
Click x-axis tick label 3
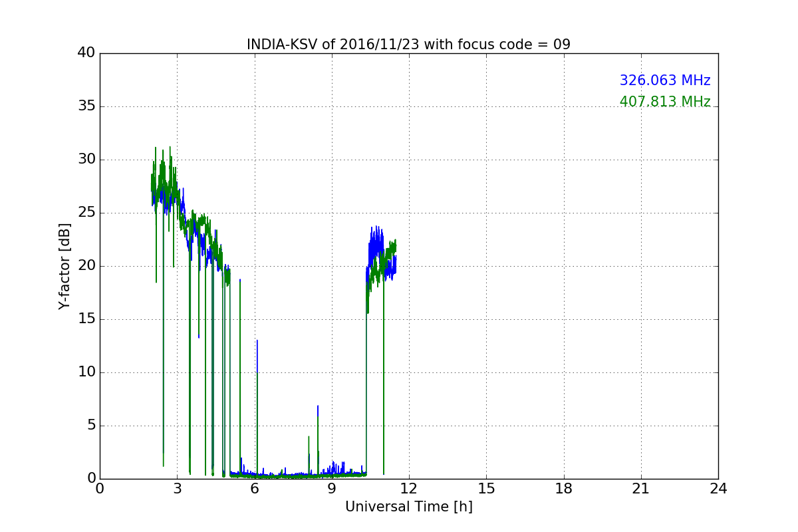(x=177, y=489)
